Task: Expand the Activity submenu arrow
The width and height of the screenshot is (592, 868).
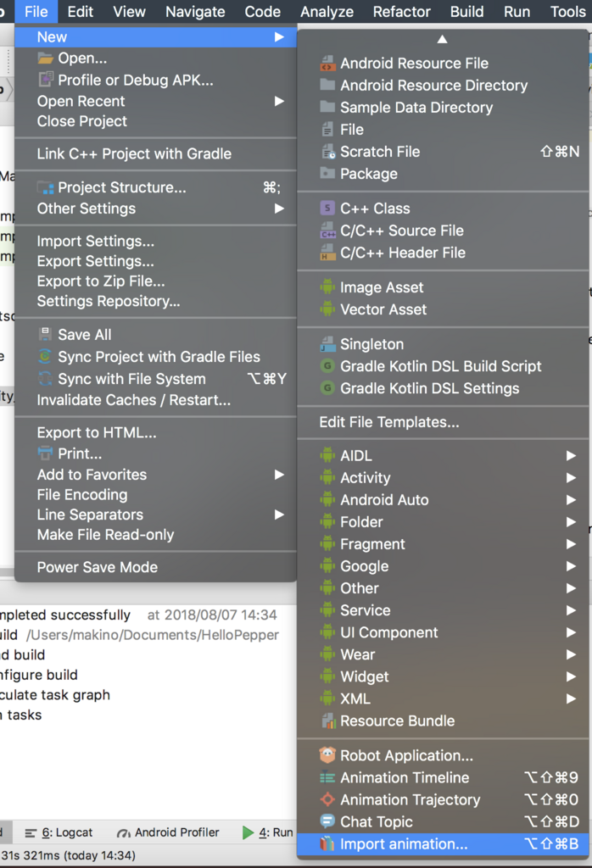Action: pyautogui.click(x=571, y=478)
